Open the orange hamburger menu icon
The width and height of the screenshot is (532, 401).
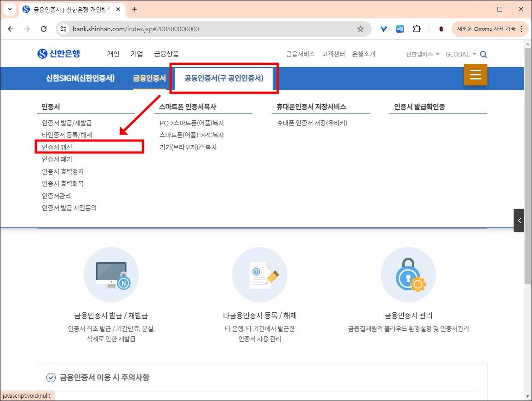click(475, 74)
